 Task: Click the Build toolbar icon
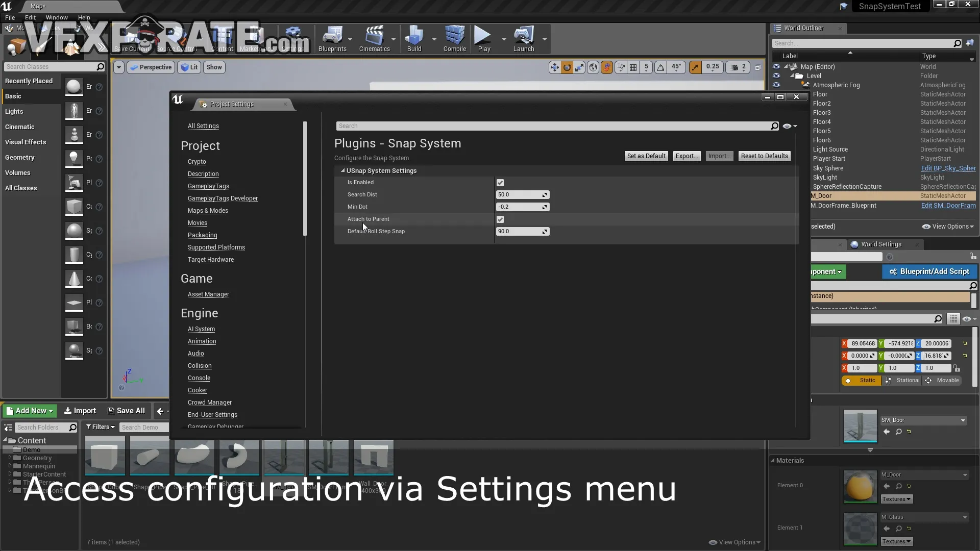[414, 39]
